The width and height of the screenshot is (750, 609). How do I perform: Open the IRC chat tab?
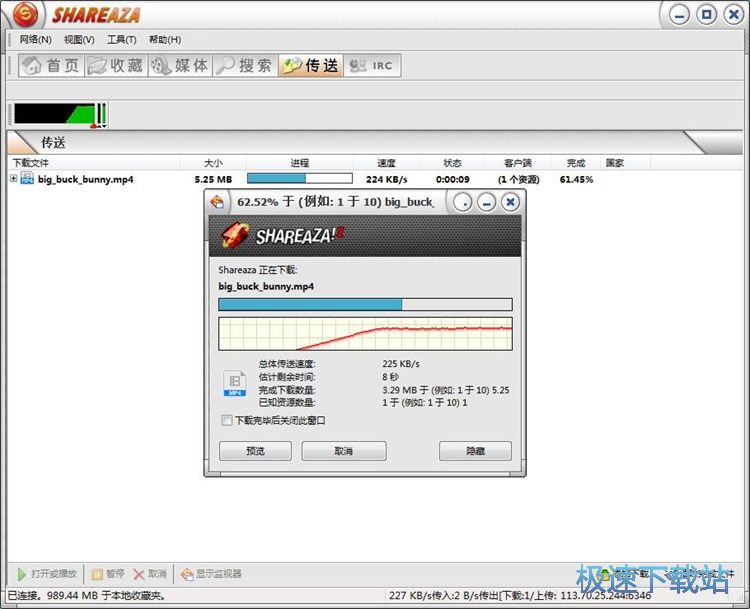click(x=372, y=66)
